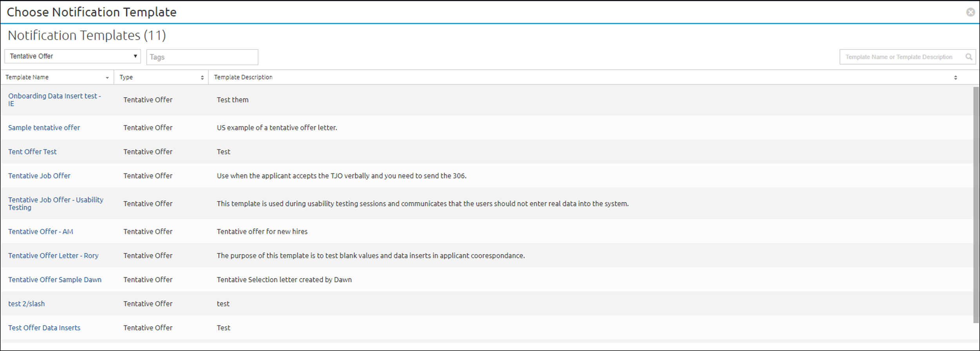
Task: Sort by Template Name column
Action: (x=57, y=77)
